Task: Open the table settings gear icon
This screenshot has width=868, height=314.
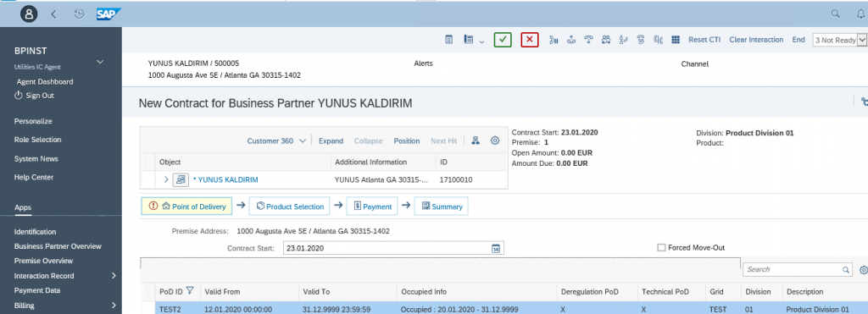Action: pyautogui.click(x=863, y=270)
